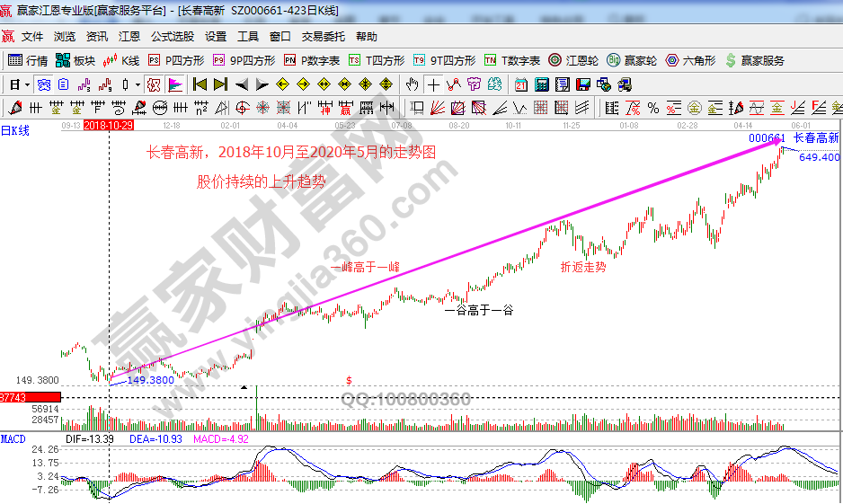This screenshot has height=504, width=843.
Task: Click yellow diamond right-arrow icon
Action: (303, 84)
